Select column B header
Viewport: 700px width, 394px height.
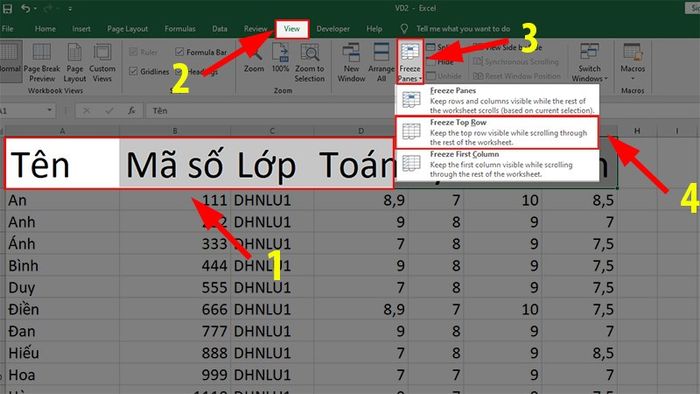pos(175,131)
